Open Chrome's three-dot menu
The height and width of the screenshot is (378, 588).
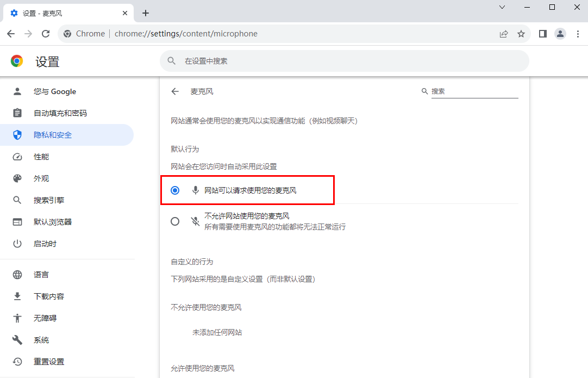tap(578, 34)
